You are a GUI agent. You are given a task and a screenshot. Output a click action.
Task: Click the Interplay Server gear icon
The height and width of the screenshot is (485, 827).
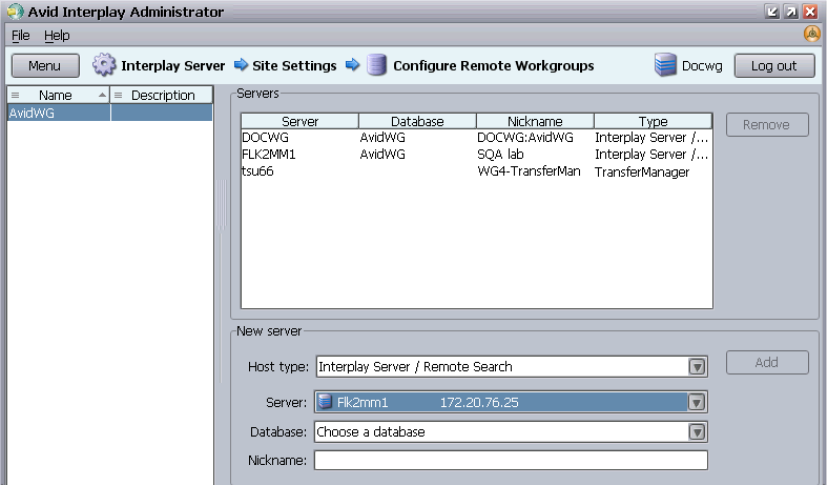105,66
